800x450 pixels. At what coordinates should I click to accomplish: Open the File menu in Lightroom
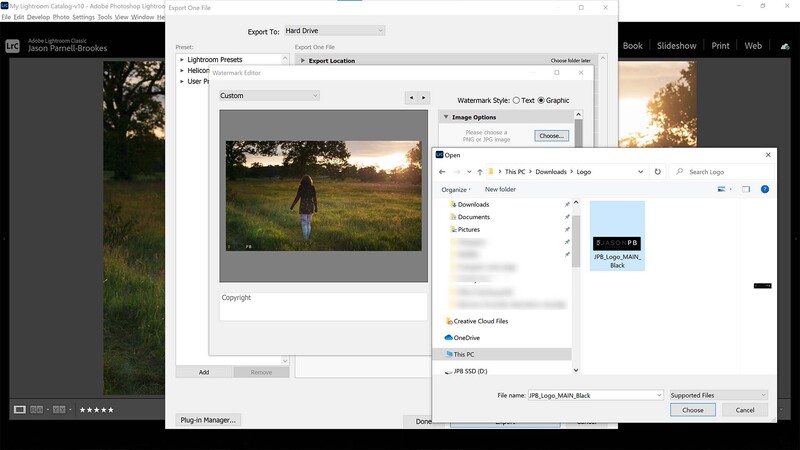[x=6, y=17]
